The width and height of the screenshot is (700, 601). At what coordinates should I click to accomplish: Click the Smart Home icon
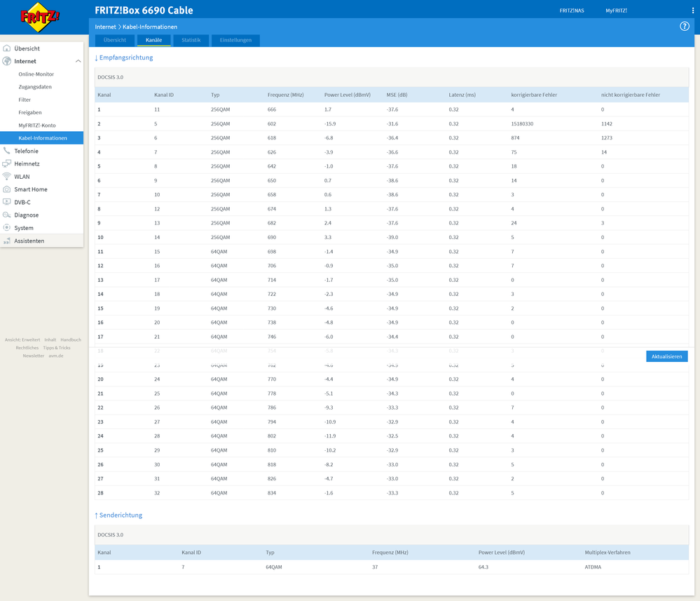[x=7, y=189]
